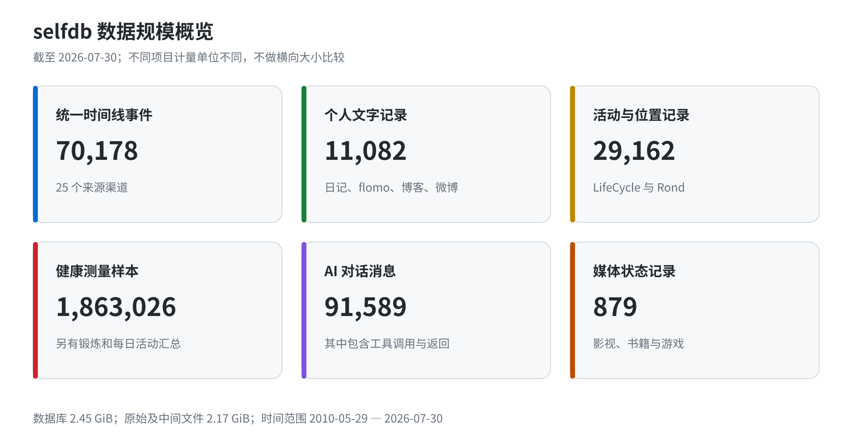The image size is (868, 436).
Task: Click the green bar on 个人文字记录 card
Action: tap(304, 154)
